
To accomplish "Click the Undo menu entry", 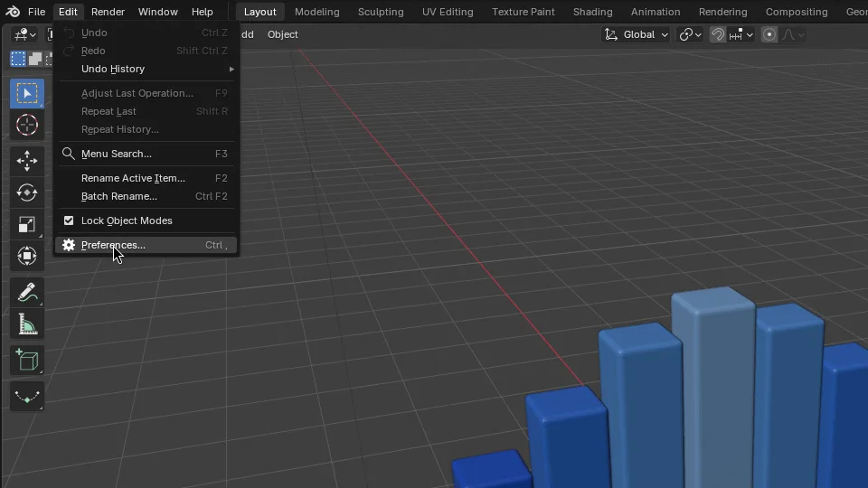I will pos(146,33).
